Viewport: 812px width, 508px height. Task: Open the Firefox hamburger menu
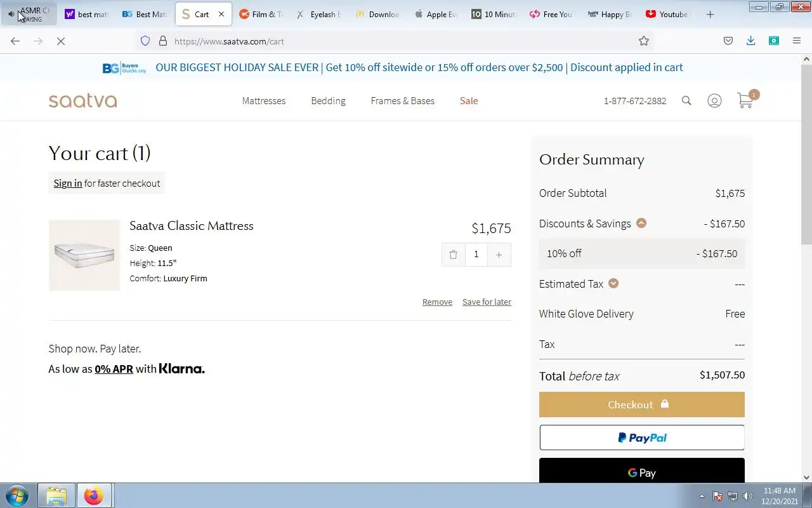click(797, 41)
